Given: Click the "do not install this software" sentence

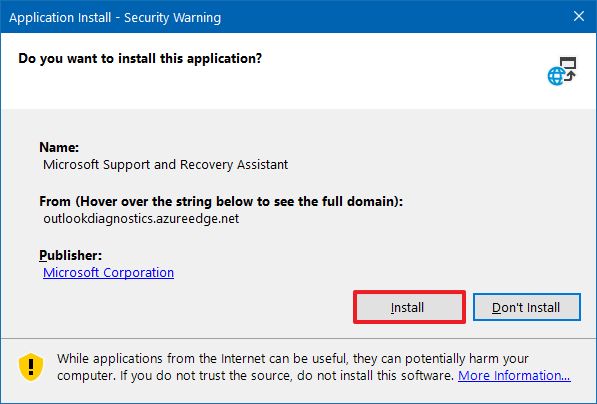Looking at the screenshot, I should coord(375,376).
